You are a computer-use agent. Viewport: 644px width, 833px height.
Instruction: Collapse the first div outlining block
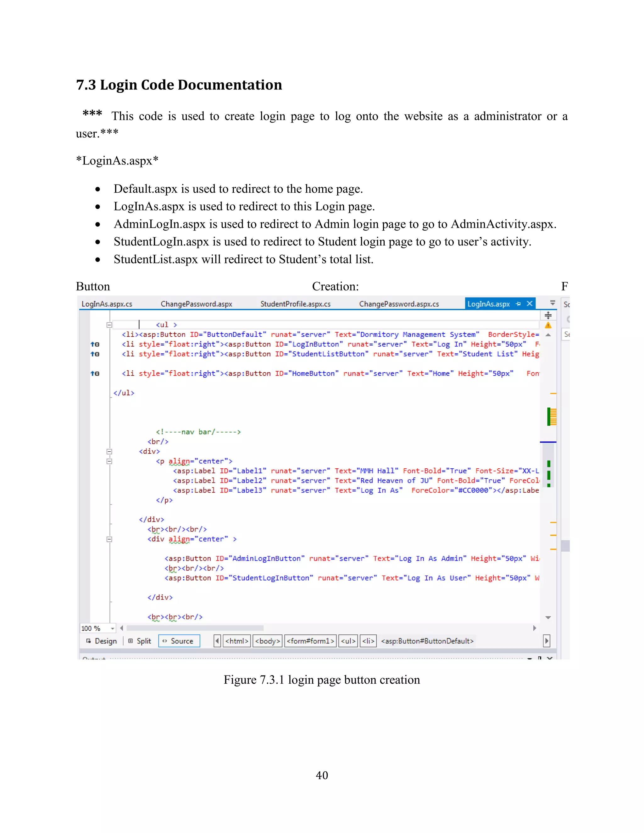pos(109,452)
